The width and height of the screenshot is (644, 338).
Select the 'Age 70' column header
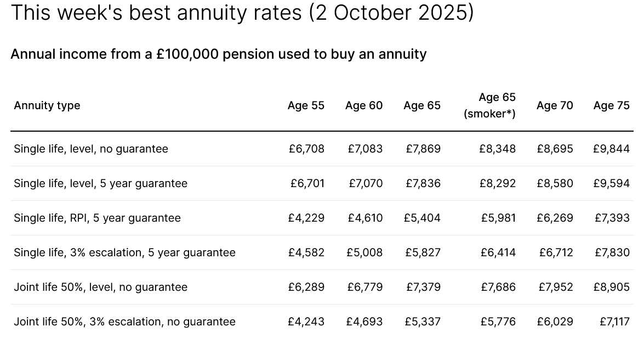point(555,105)
